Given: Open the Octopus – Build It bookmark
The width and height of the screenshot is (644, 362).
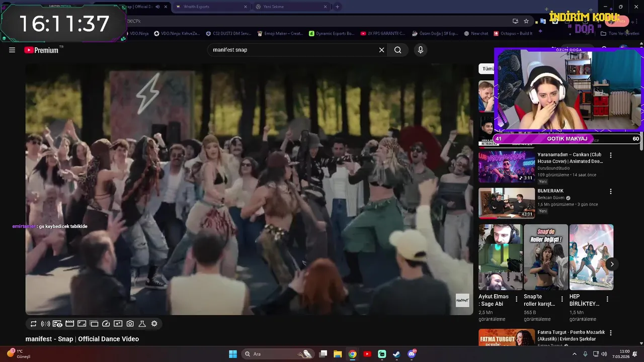Looking at the screenshot, I should pyautogui.click(x=513, y=34).
